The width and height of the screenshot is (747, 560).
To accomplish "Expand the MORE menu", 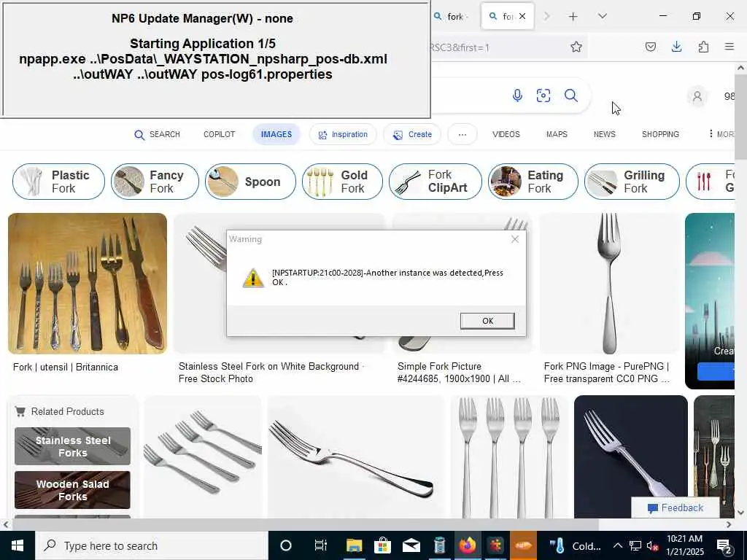I will [721, 134].
